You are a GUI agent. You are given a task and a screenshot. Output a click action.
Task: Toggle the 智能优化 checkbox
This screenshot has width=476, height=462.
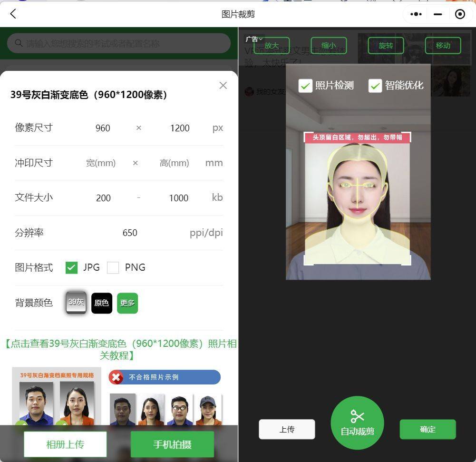coord(375,86)
